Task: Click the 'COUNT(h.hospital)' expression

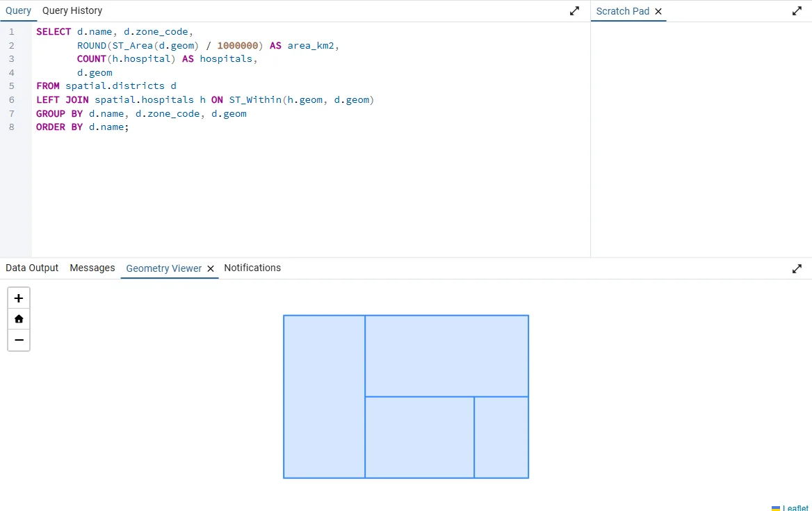Action: [x=126, y=59]
